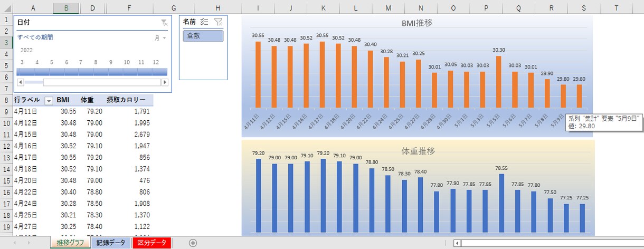Select the 30.21 BMI cell
The height and width of the screenshot is (249, 644).
(x=66, y=216)
